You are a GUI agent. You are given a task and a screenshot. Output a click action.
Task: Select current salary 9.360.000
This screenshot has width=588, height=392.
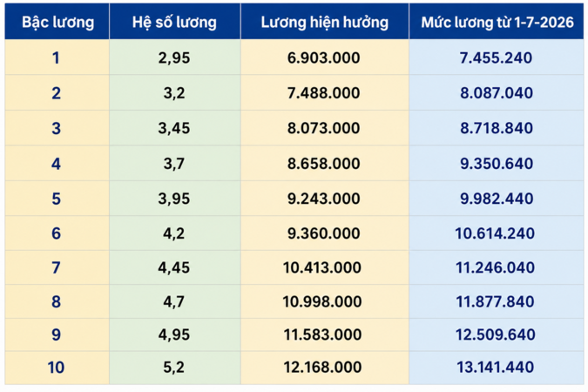[x=325, y=233]
